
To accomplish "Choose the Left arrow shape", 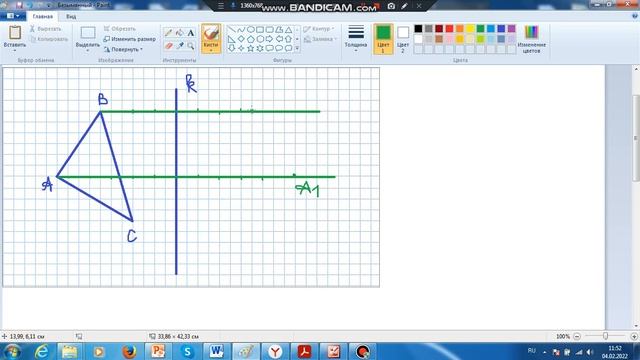I will pyautogui.click(x=279, y=39).
